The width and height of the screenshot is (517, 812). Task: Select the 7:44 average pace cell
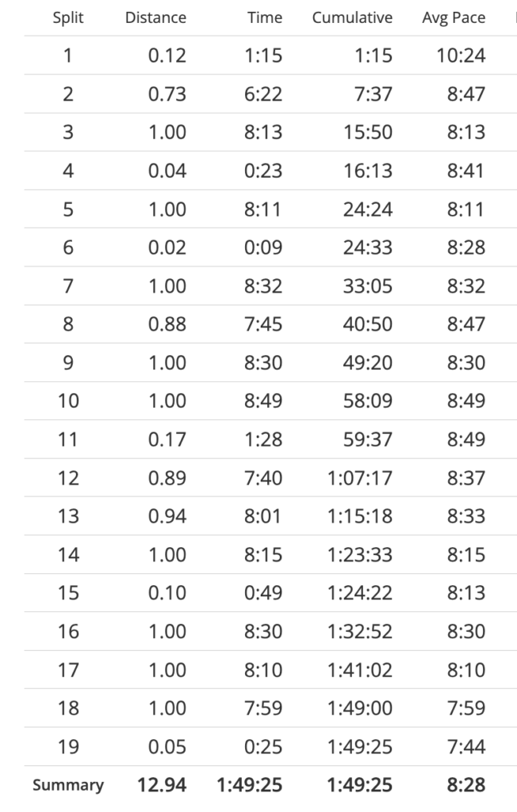pos(465,746)
